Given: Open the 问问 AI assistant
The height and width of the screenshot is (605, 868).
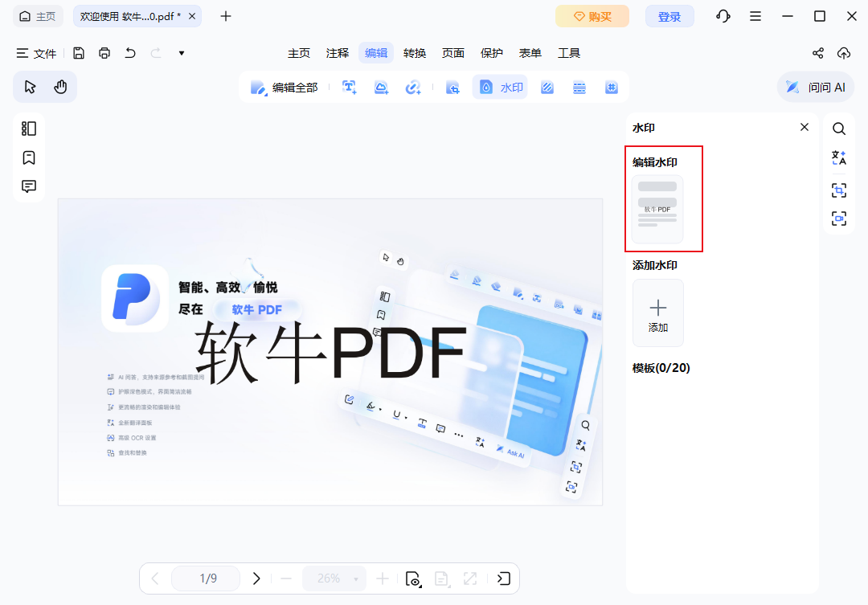Looking at the screenshot, I should 816,87.
